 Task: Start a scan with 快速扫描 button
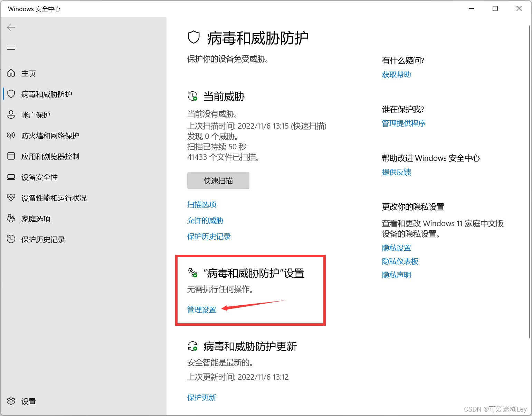(x=218, y=181)
